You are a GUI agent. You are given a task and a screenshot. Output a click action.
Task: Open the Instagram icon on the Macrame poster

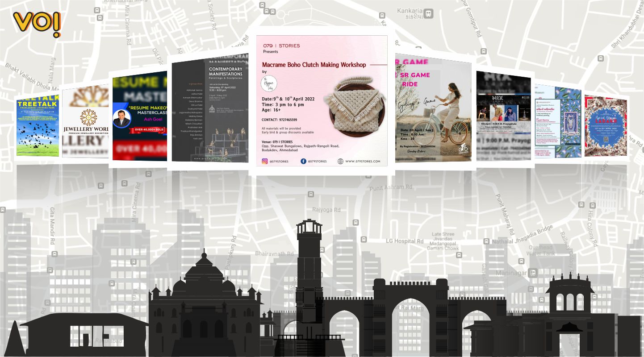tap(265, 161)
